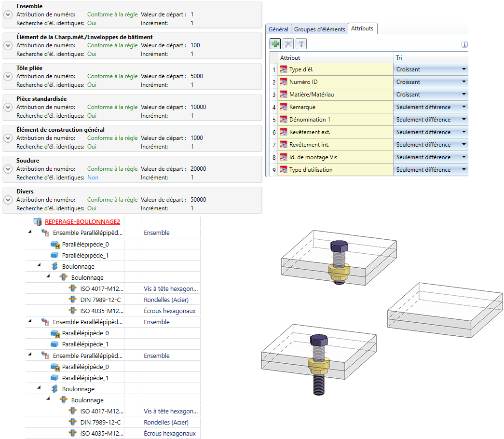Open the Tri dropdown for Id. de montage Vis
Viewport: 504px width, 439px height.
tap(463, 157)
